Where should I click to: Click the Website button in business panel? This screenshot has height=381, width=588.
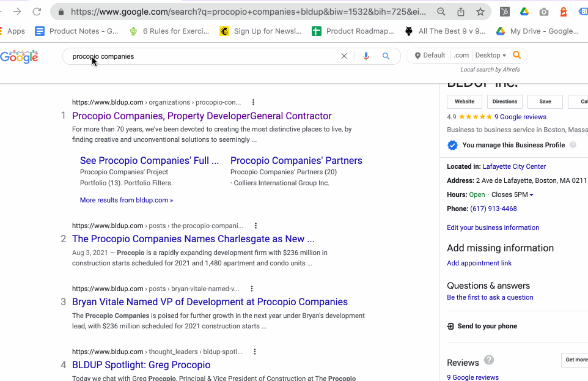465,102
